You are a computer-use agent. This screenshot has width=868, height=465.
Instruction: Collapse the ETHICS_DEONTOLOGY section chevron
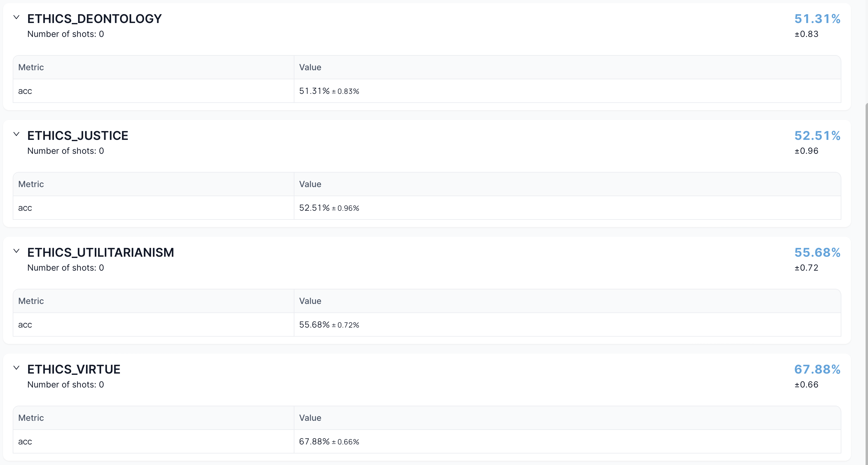16,17
